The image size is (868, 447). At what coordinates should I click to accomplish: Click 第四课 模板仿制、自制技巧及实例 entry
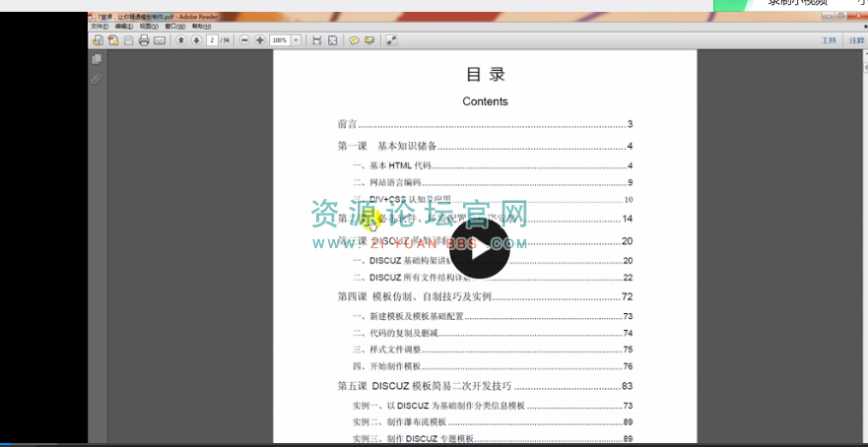485,296
